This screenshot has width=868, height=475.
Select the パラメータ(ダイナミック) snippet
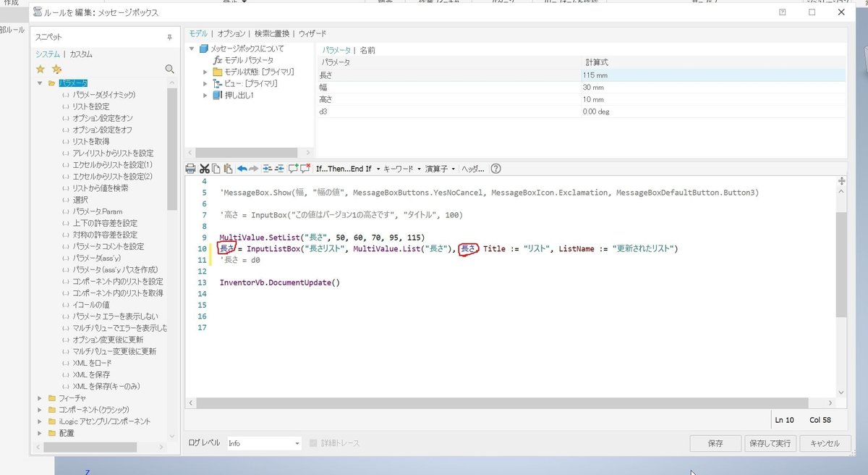pos(104,95)
